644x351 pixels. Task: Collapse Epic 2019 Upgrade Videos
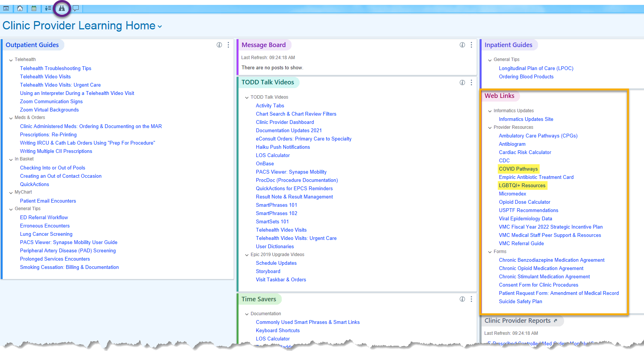click(247, 255)
